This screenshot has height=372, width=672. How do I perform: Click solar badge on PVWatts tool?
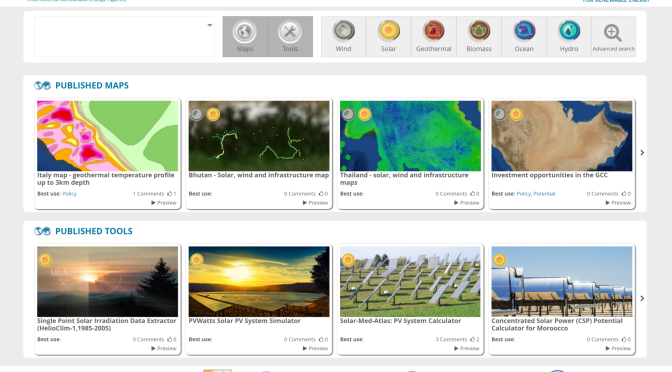(x=197, y=260)
